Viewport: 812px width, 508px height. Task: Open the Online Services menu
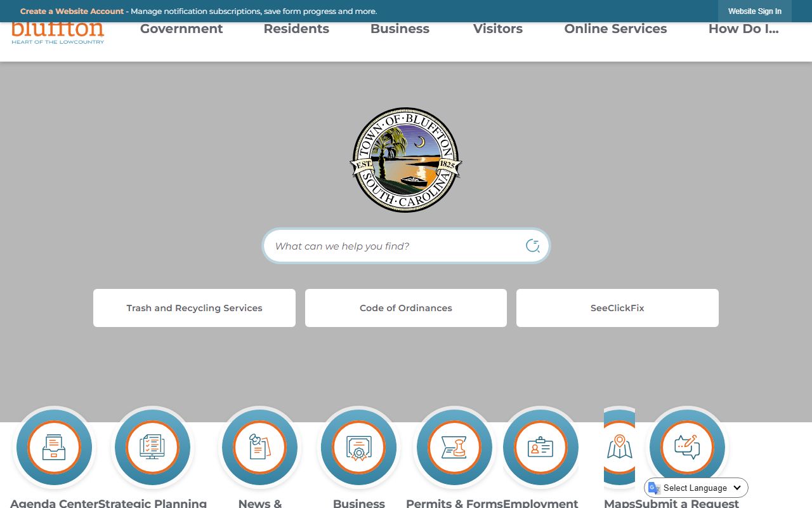point(615,29)
